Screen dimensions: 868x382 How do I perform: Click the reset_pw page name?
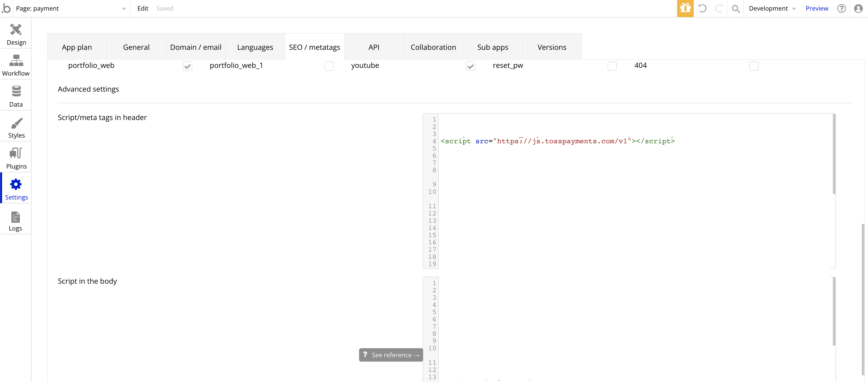pos(508,66)
